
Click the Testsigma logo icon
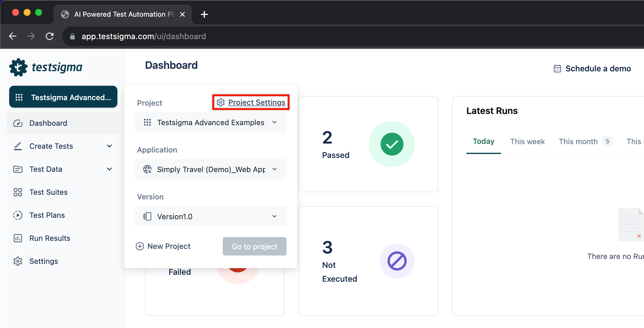click(x=18, y=67)
